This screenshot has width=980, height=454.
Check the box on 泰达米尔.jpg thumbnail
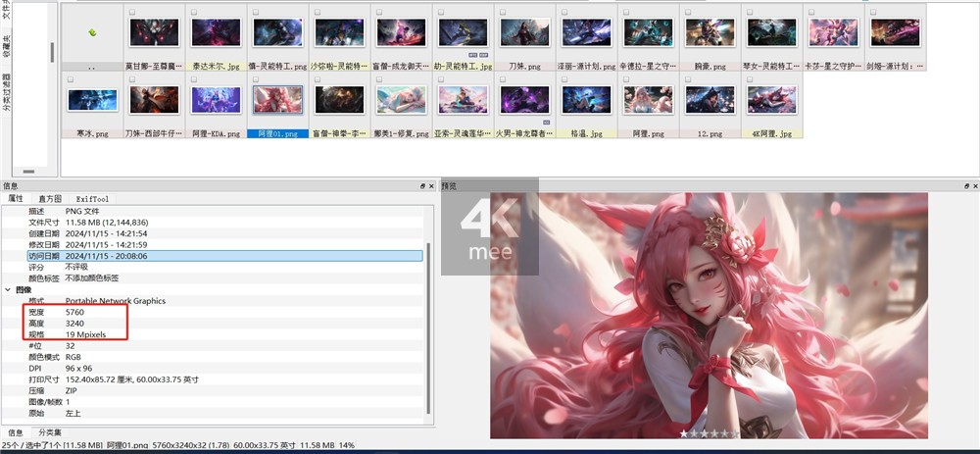[x=194, y=13]
